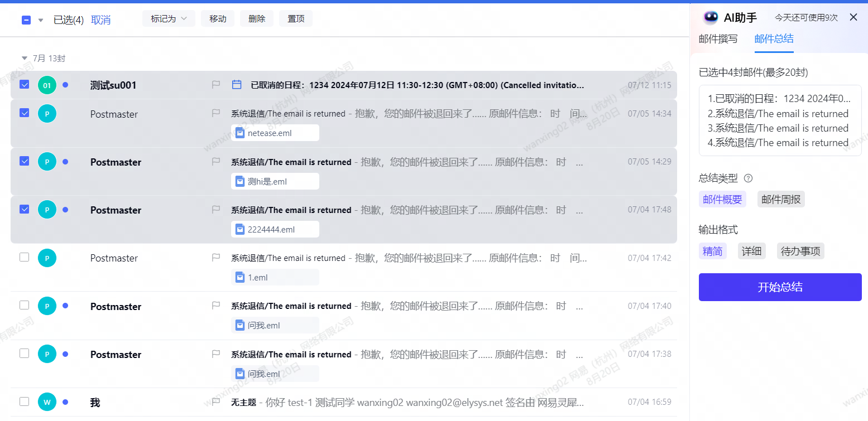Click the help icon next to 总结类型
This screenshot has height=421, width=868.
[749, 178]
